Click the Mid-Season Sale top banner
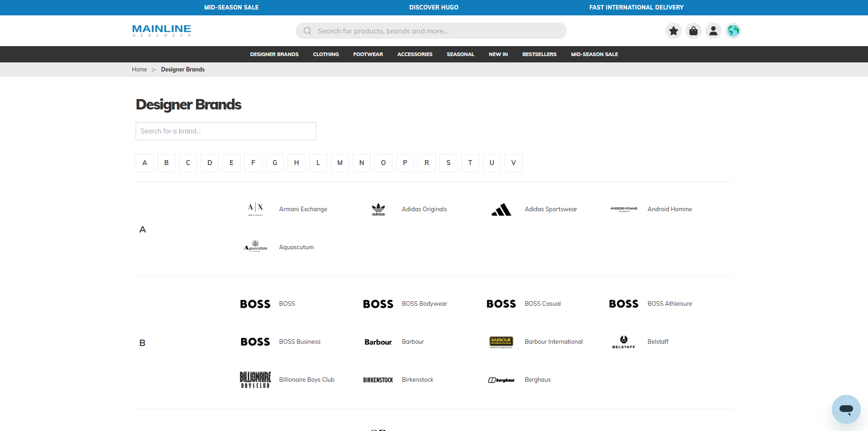868x431 pixels. point(231,7)
